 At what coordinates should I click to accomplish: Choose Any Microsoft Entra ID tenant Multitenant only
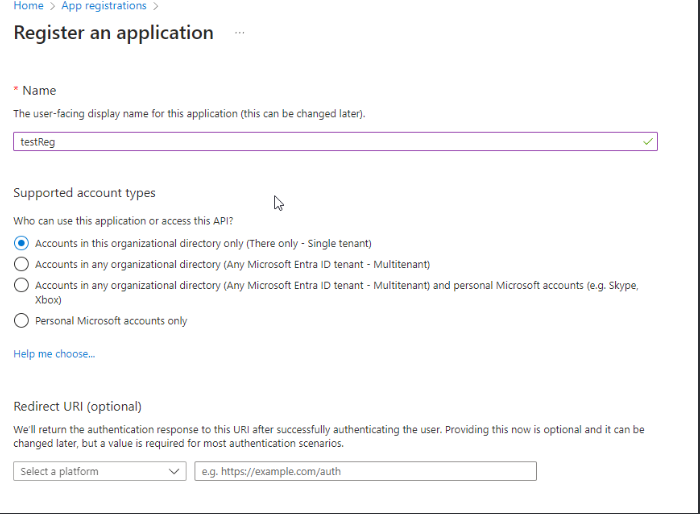click(x=21, y=264)
